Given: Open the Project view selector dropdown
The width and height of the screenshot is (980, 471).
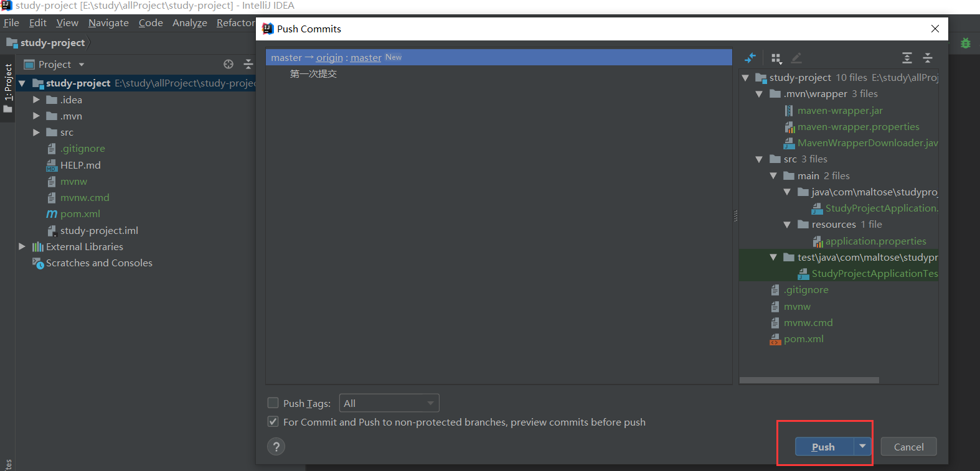Looking at the screenshot, I should point(82,65).
